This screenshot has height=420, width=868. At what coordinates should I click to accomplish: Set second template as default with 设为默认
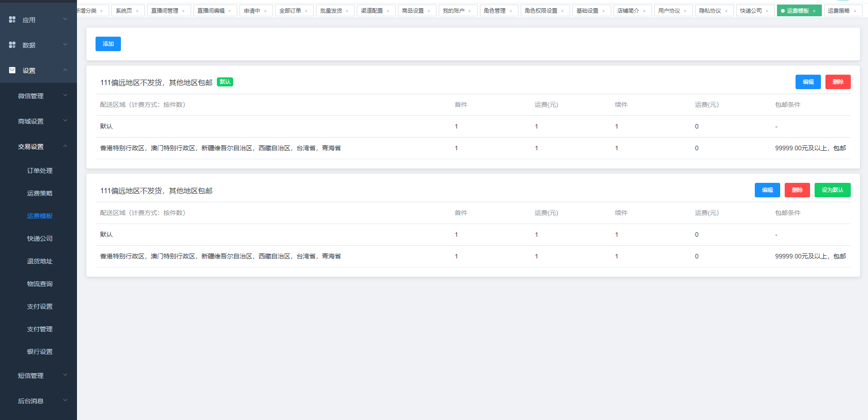pyautogui.click(x=832, y=190)
